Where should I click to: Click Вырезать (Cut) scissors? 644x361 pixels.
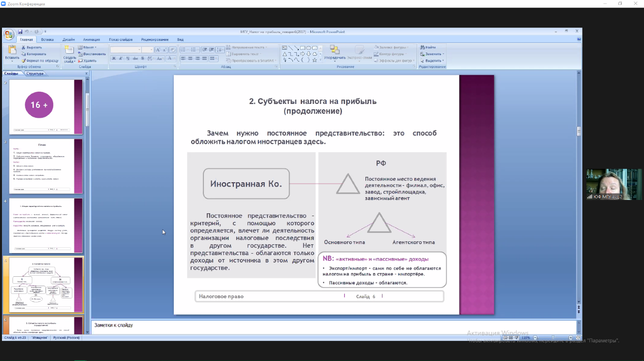(31, 47)
